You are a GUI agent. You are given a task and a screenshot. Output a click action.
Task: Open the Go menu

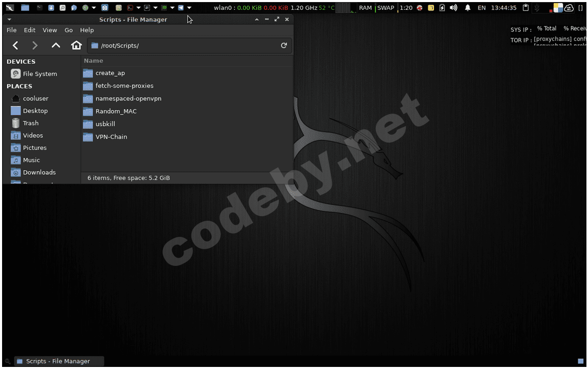[68, 30]
